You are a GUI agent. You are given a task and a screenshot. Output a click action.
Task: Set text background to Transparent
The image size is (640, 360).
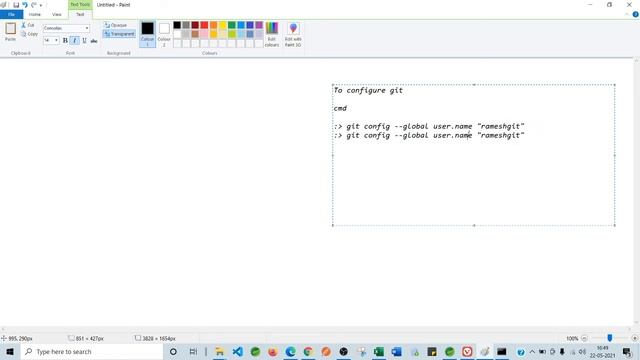[x=119, y=34]
